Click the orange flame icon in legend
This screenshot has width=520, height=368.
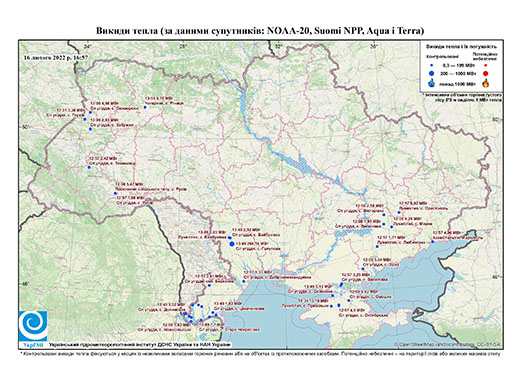(486, 83)
